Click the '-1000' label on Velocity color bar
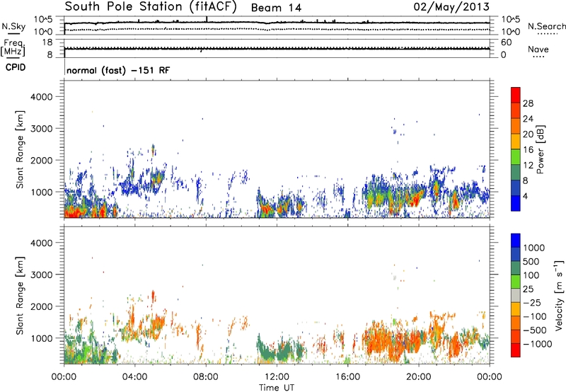Viewport: 566px width, 392px height. pyautogui.click(x=538, y=344)
